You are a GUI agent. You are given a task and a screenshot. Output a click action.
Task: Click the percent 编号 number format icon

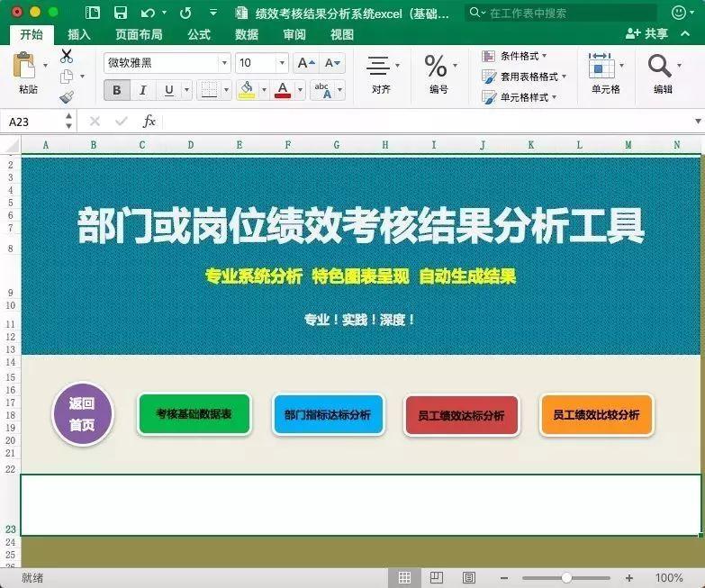(x=436, y=66)
